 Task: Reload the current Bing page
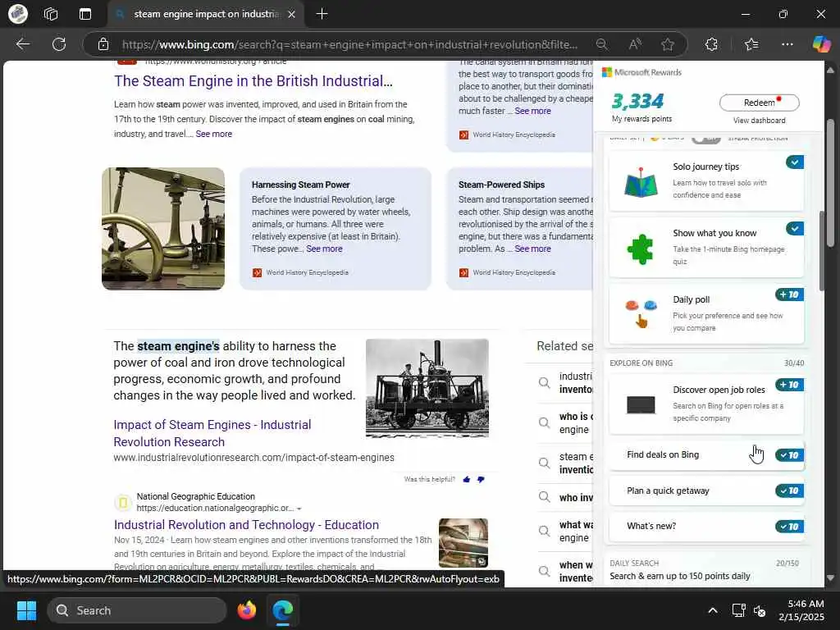tap(59, 44)
